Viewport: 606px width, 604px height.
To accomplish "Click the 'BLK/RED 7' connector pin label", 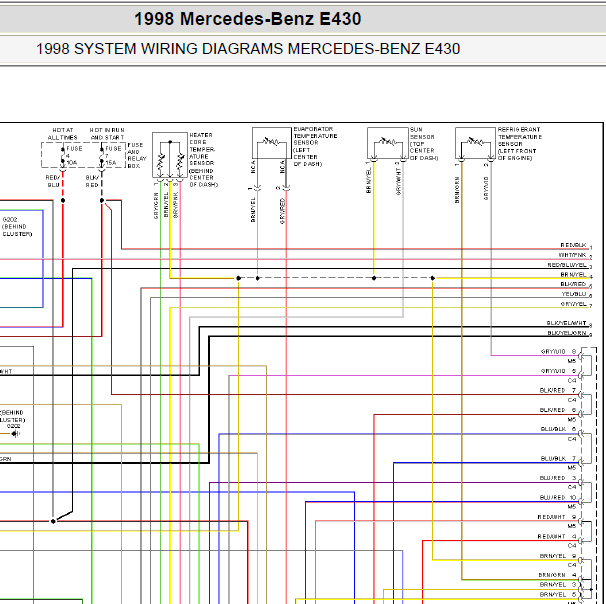I will (558, 391).
